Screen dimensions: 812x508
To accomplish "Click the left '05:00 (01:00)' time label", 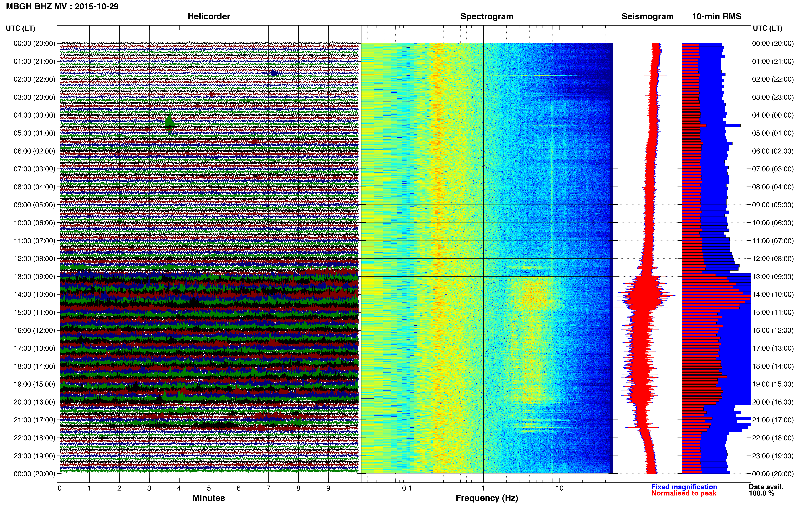I will pos(34,133).
